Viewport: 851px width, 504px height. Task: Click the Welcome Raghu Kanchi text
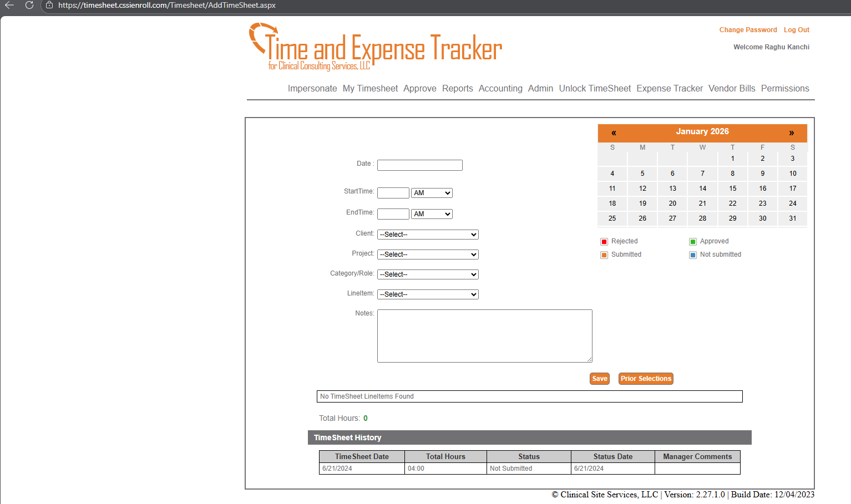click(x=771, y=47)
